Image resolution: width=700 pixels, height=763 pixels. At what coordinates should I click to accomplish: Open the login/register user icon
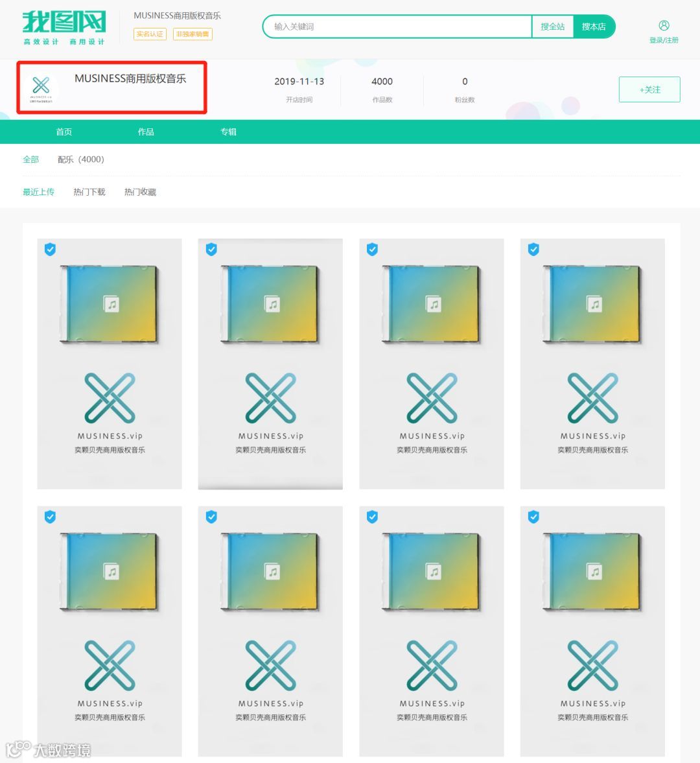pos(664,25)
